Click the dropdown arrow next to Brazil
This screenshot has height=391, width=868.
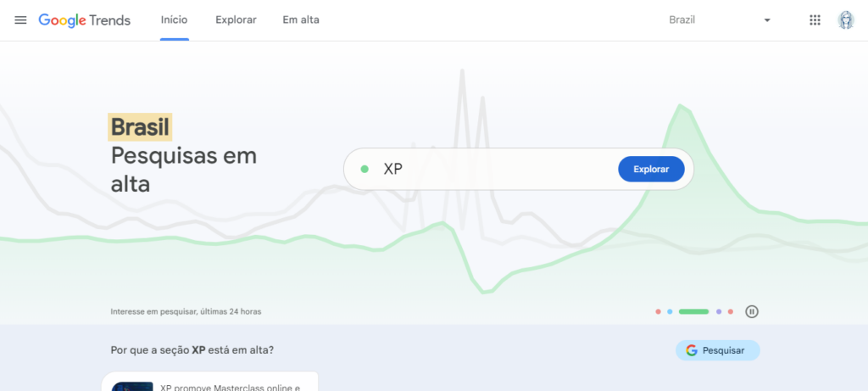coord(767,20)
